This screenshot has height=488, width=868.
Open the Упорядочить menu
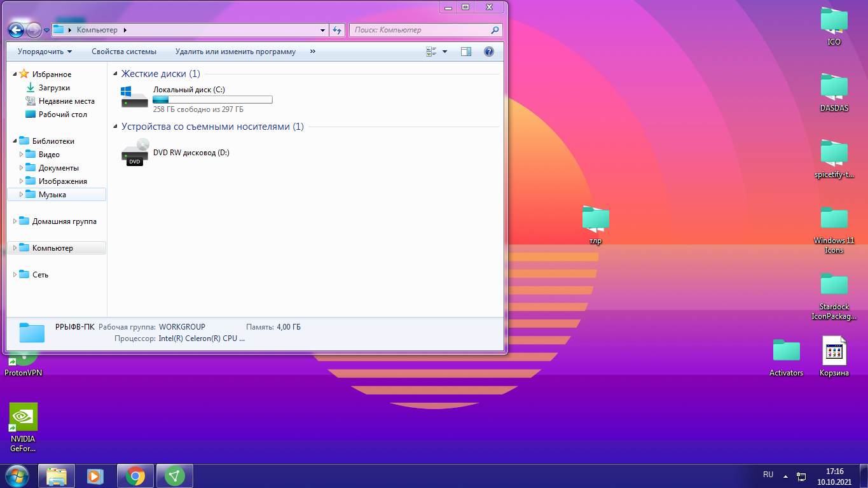(45, 52)
